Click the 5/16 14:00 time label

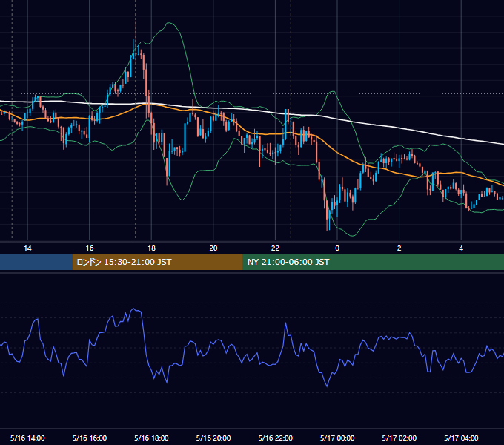pyautogui.click(x=27, y=438)
